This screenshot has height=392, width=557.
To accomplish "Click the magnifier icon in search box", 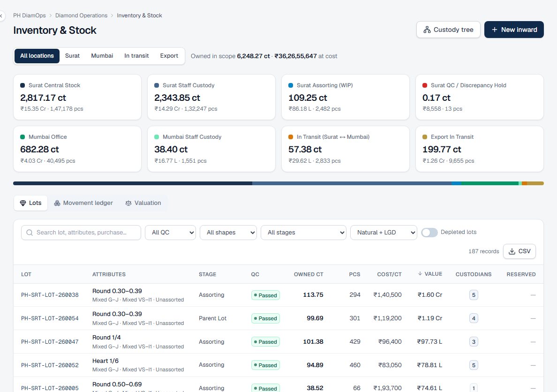I will (x=30, y=233).
